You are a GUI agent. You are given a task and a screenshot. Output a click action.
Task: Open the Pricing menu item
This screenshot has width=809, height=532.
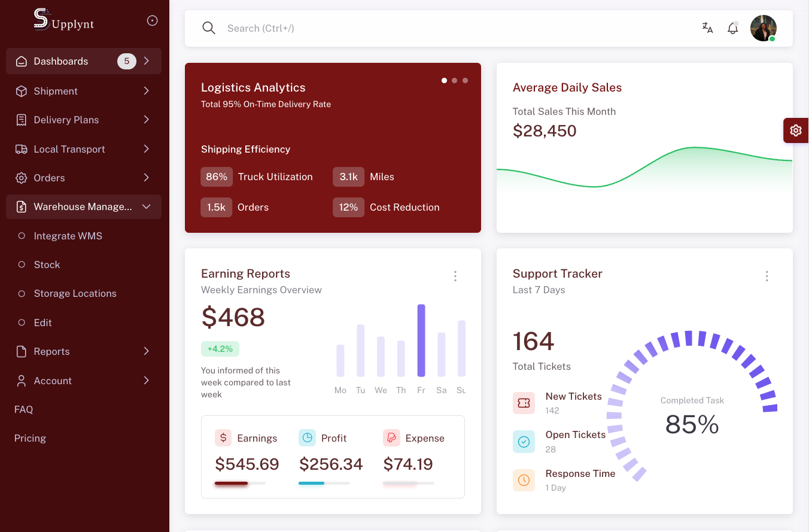[84, 438]
